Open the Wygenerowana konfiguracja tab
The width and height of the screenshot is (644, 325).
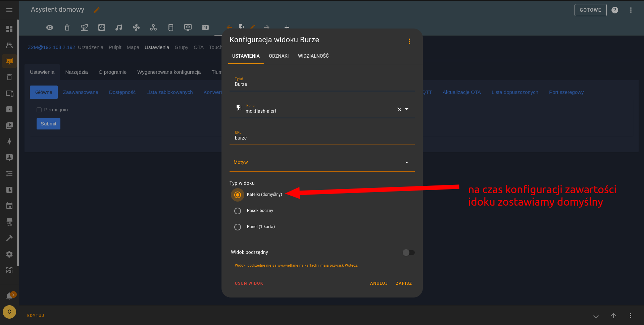click(169, 72)
